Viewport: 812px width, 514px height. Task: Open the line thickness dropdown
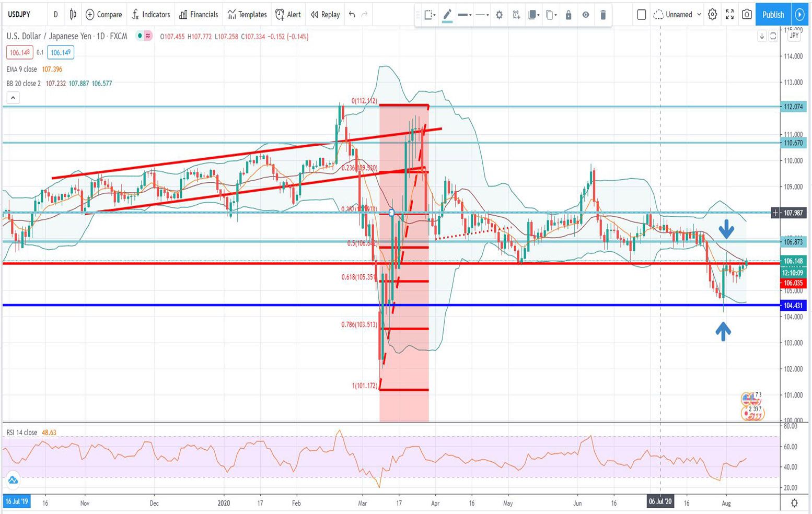click(465, 15)
